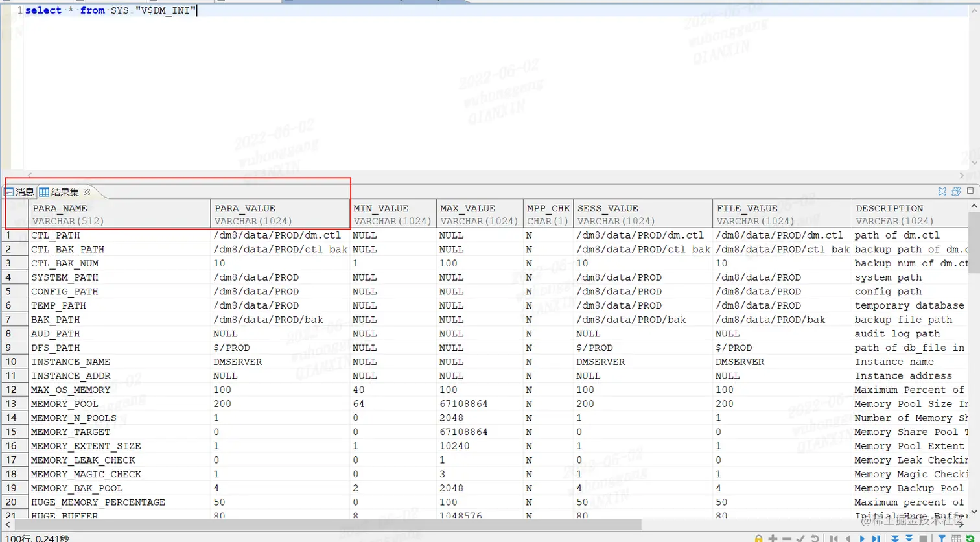The width and height of the screenshot is (980, 542).
Task: Jump to the last record
Action: point(876,539)
